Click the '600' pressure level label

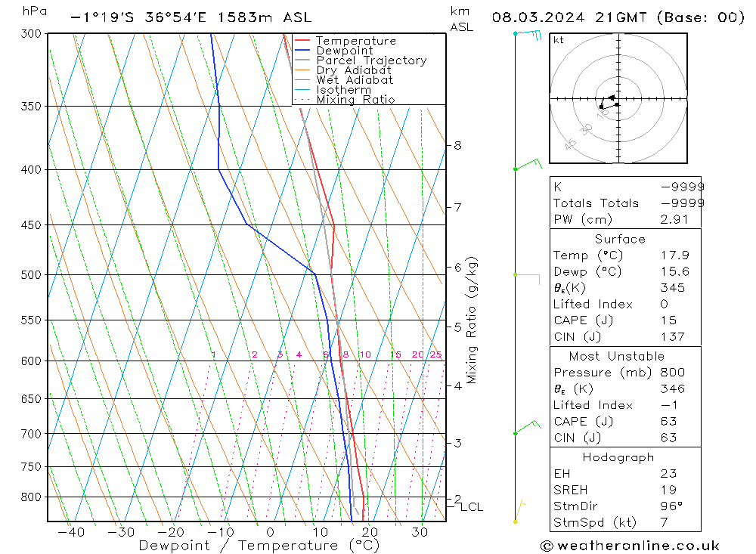click(31, 361)
